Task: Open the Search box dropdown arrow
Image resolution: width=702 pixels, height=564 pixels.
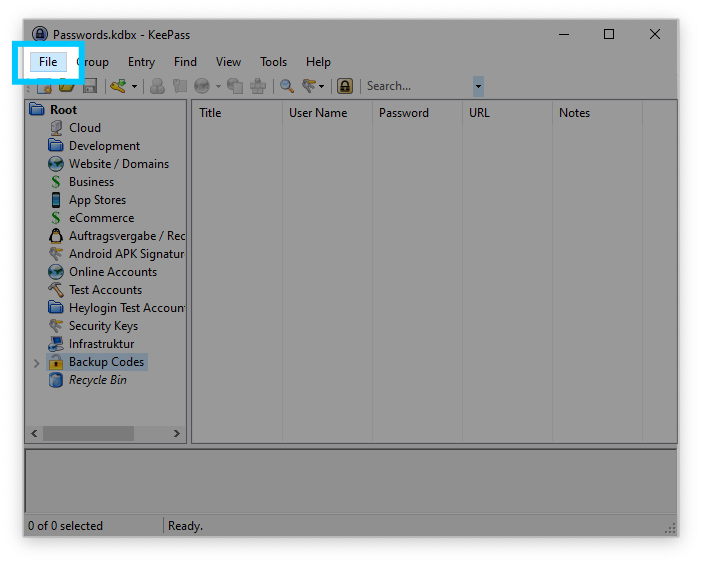Action: pyautogui.click(x=478, y=86)
